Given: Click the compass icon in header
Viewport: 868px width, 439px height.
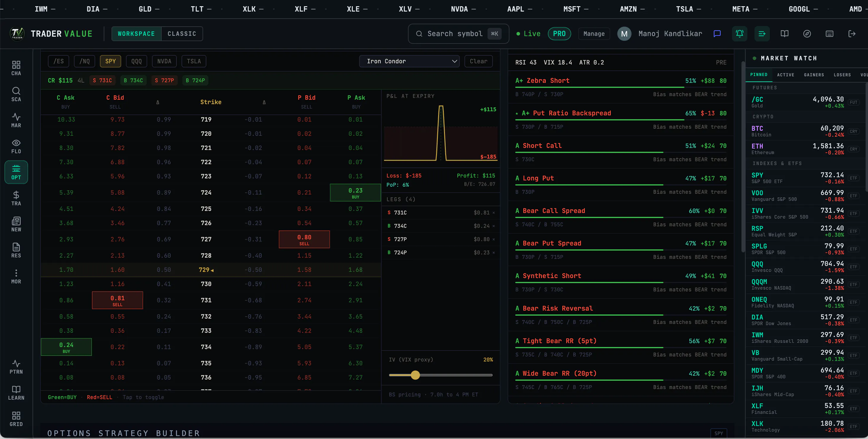Looking at the screenshot, I should click(807, 34).
